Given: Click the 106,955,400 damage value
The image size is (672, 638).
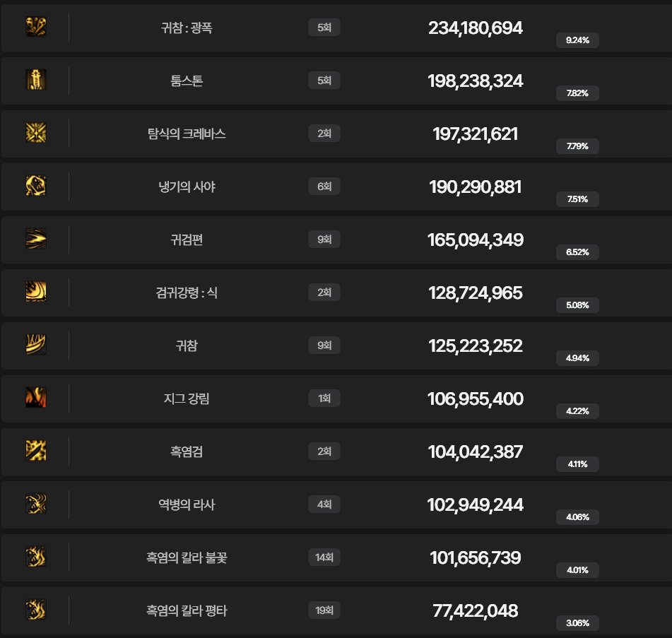Looking at the screenshot, I should [476, 399].
